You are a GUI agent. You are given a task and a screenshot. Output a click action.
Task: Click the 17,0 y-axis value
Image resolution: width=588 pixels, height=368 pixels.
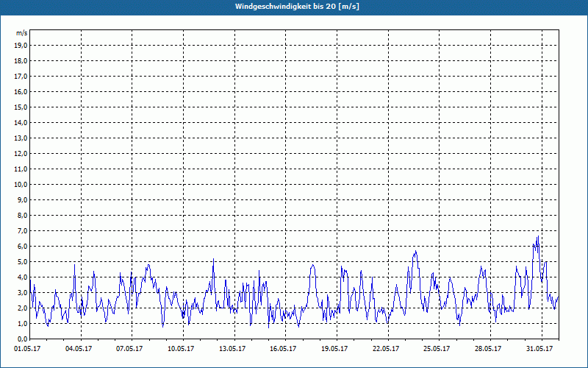click(x=21, y=77)
